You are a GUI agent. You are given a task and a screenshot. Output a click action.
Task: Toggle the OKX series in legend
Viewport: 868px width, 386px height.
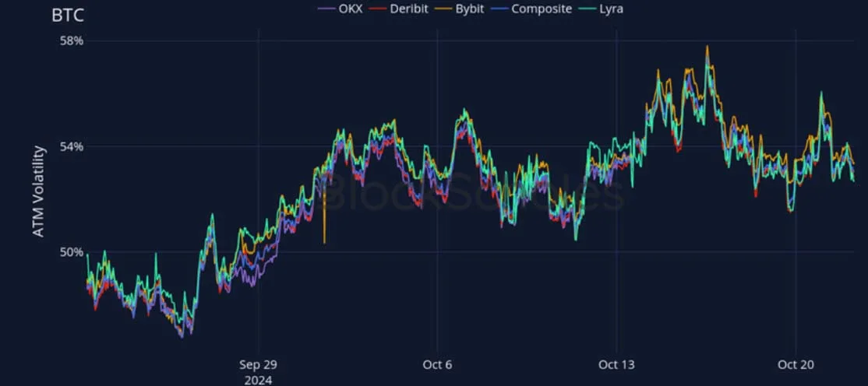click(x=340, y=9)
